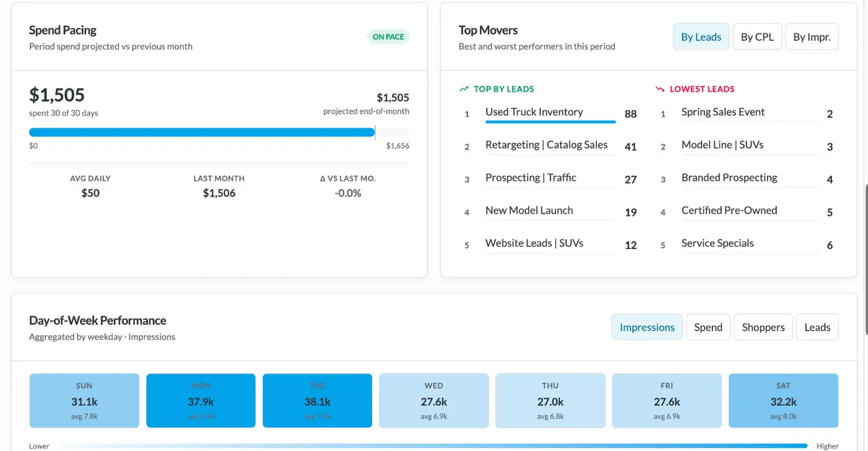
Task: Show Day-of-Week Performance by Shoppers
Action: click(763, 327)
